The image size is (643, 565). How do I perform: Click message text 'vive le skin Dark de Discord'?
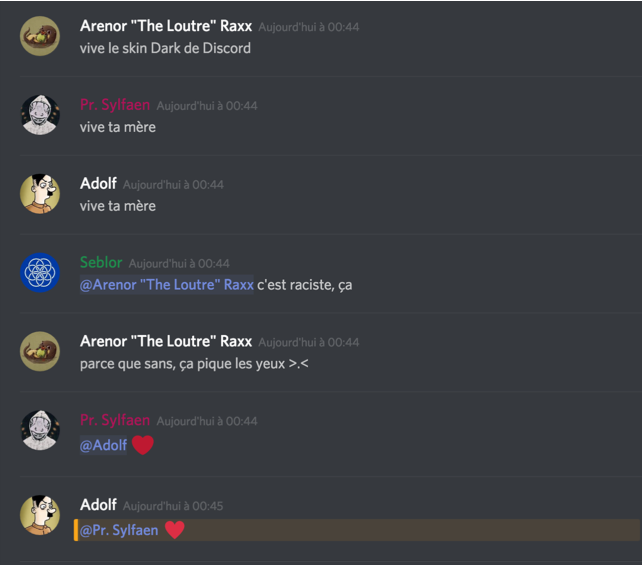pyautogui.click(x=165, y=48)
